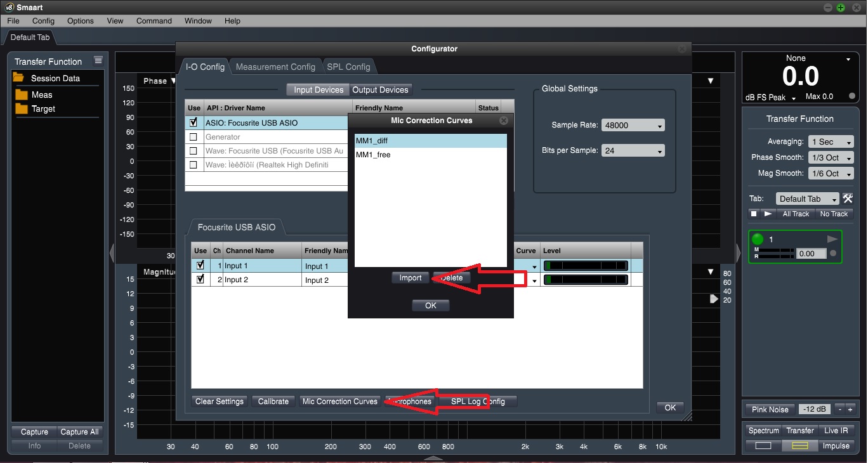Check the Generator device Use box
The height and width of the screenshot is (463, 868).
coord(194,137)
